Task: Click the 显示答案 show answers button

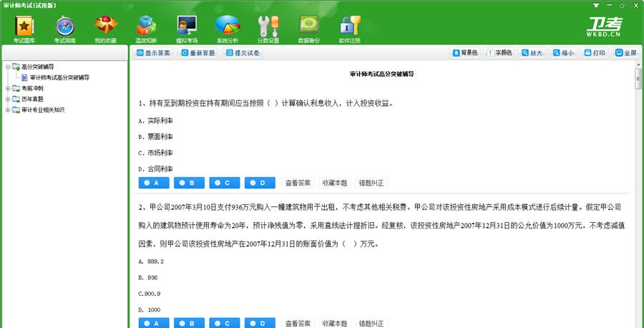Action: (x=153, y=53)
